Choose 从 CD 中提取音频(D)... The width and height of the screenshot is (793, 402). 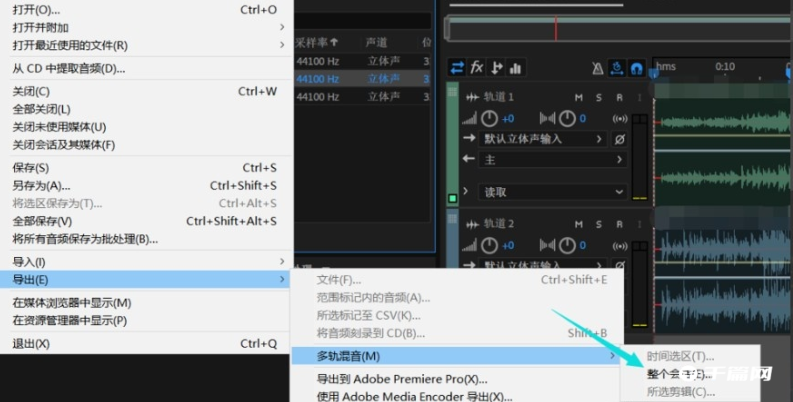[147, 68]
